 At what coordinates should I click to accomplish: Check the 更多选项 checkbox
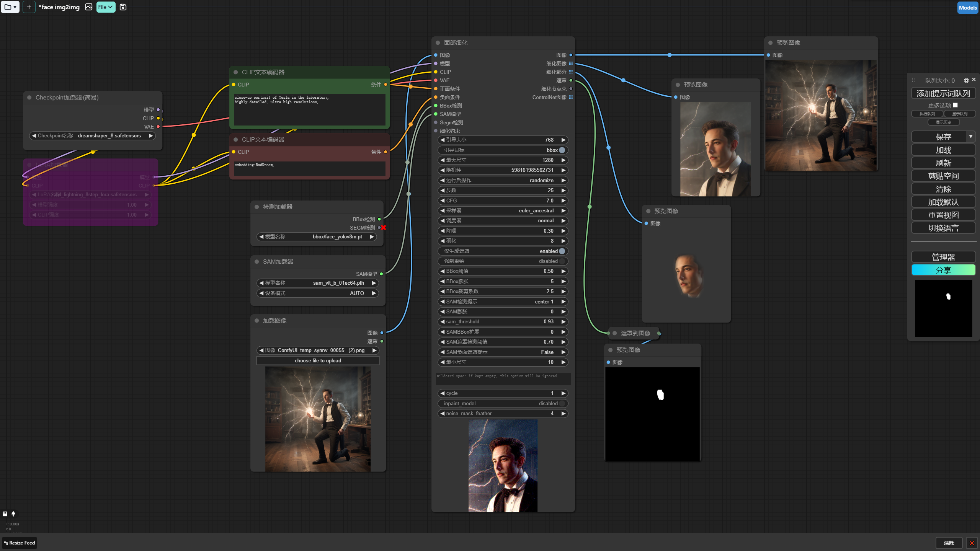click(x=955, y=105)
